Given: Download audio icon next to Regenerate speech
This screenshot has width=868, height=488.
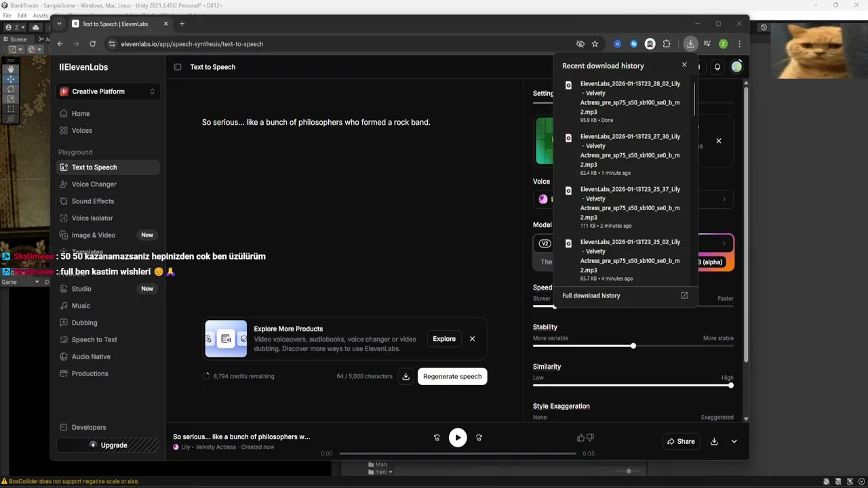Looking at the screenshot, I should 406,376.
